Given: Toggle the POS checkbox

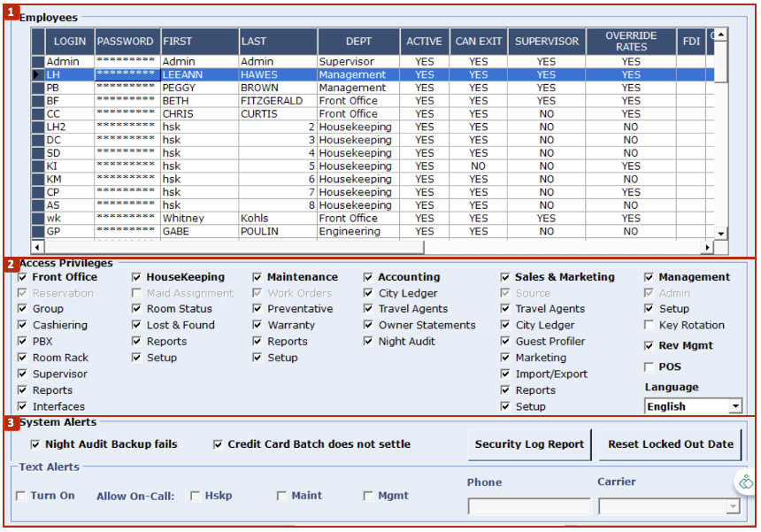Looking at the screenshot, I should (x=650, y=366).
